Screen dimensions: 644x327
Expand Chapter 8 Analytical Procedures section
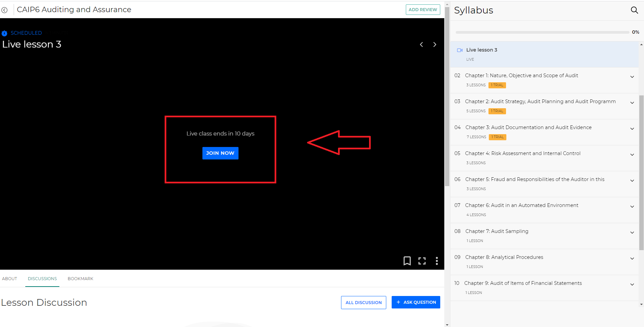632,259
